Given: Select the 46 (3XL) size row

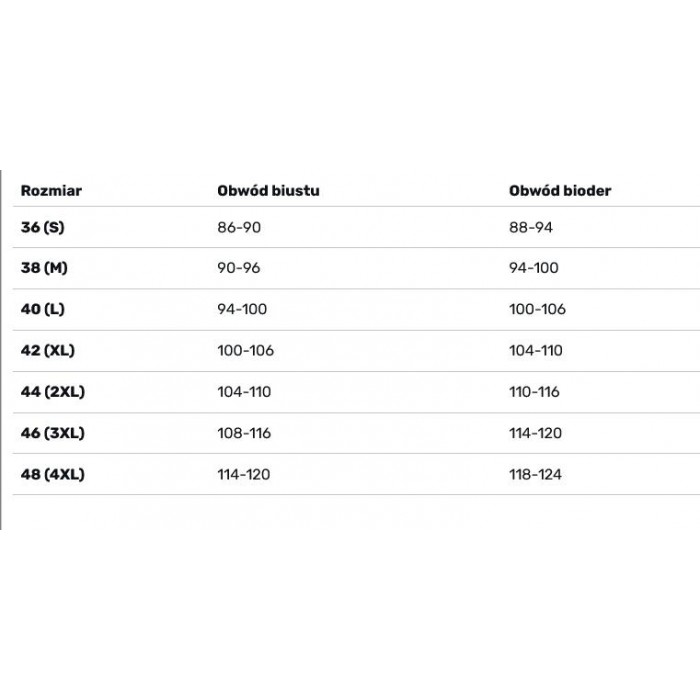Looking at the screenshot, I should [356, 433].
